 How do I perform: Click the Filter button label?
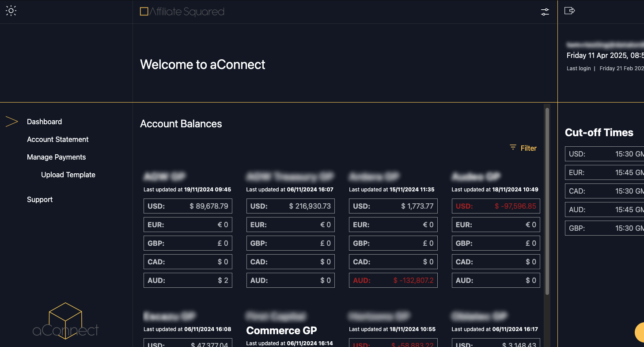(x=528, y=148)
